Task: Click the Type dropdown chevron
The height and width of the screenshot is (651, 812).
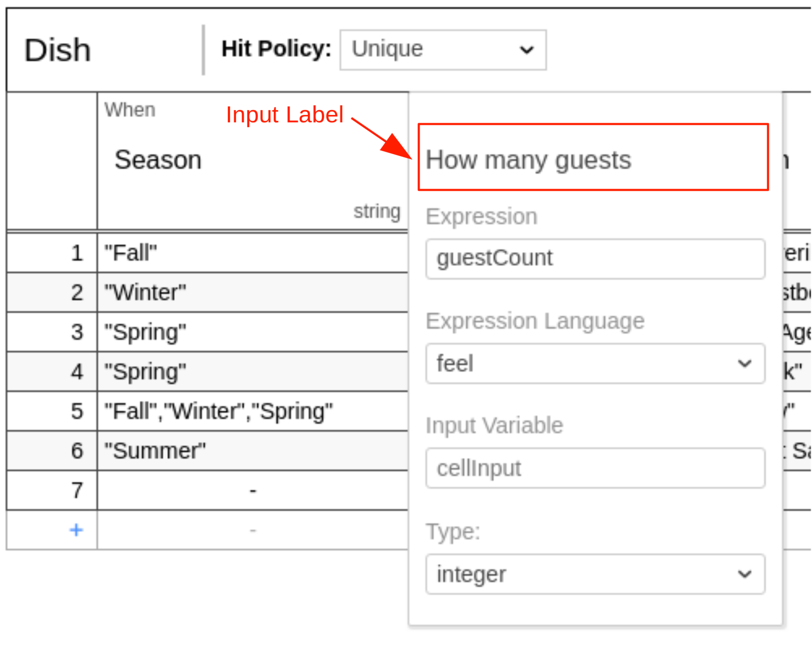Action: (x=745, y=574)
